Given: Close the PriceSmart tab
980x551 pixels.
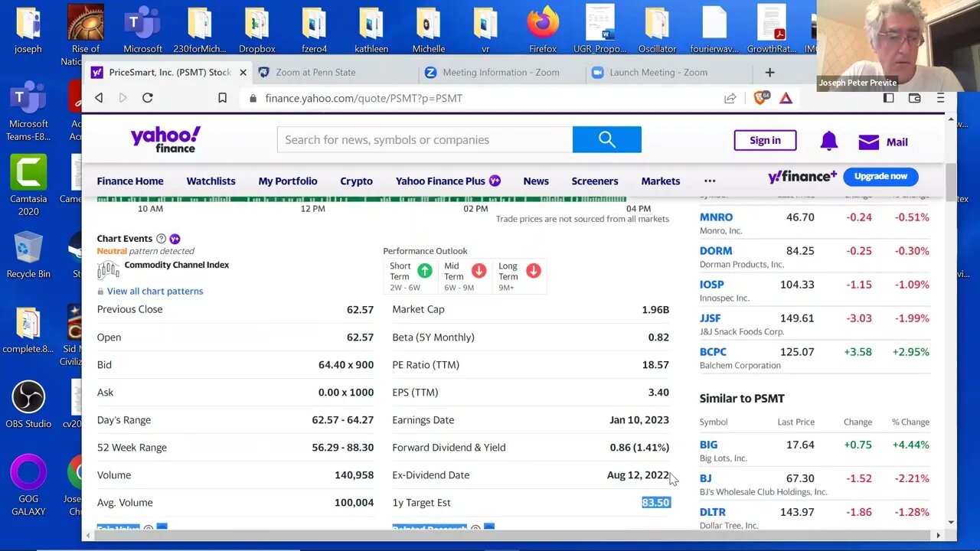Looking at the screenshot, I should 243,72.
